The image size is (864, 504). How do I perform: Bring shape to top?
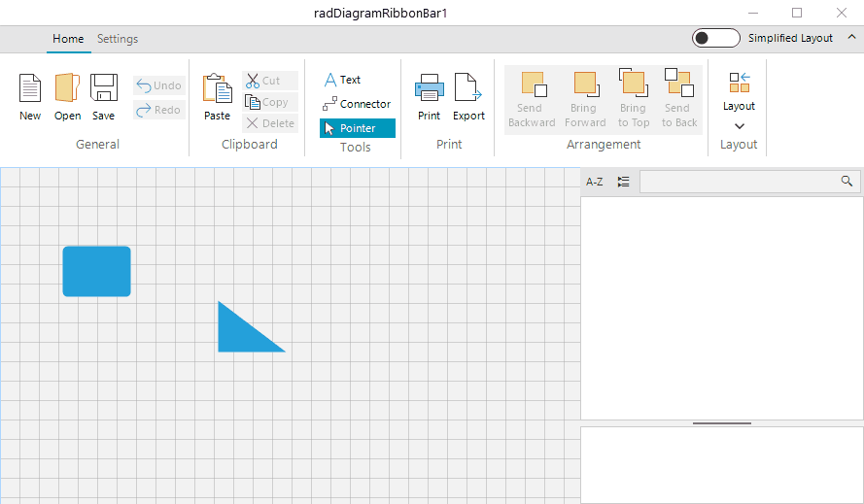633,100
